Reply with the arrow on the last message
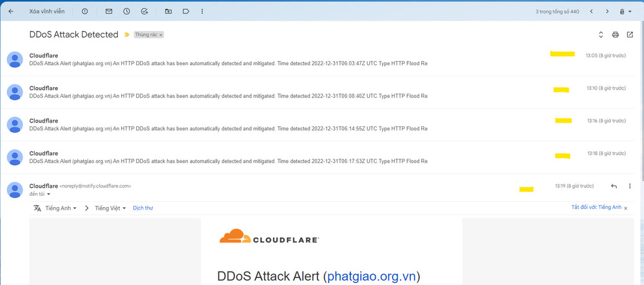The width and height of the screenshot is (644, 285). pyautogui.click(x=614, y=186)
